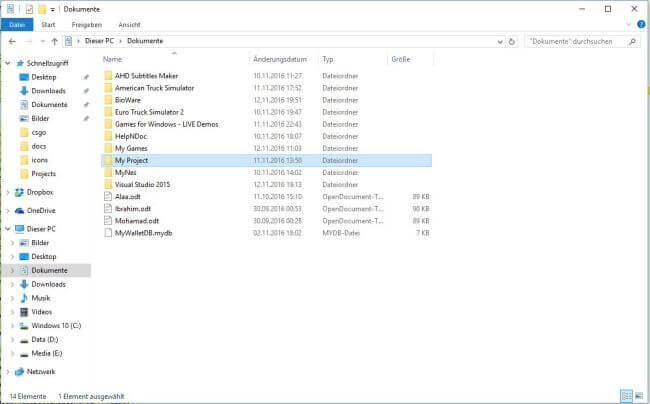Select the My Project folder name
This screenshot has width=650, height=404.
[x=131, y=160]
